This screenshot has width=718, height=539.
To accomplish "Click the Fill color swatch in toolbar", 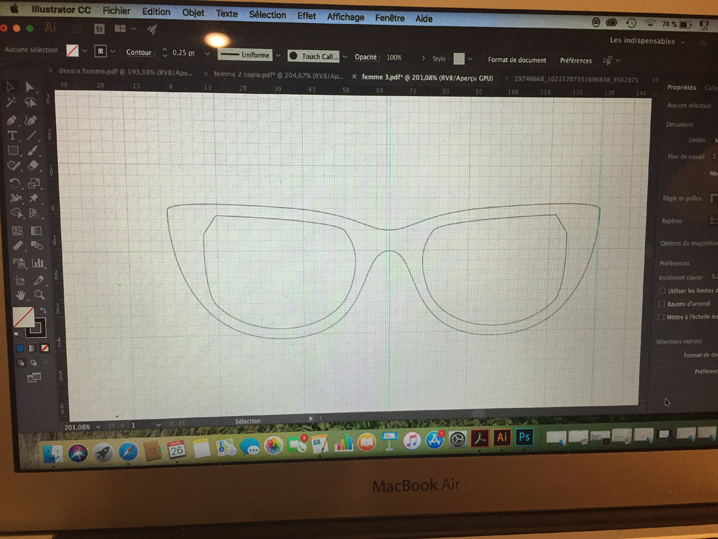I will coord(22,318).
